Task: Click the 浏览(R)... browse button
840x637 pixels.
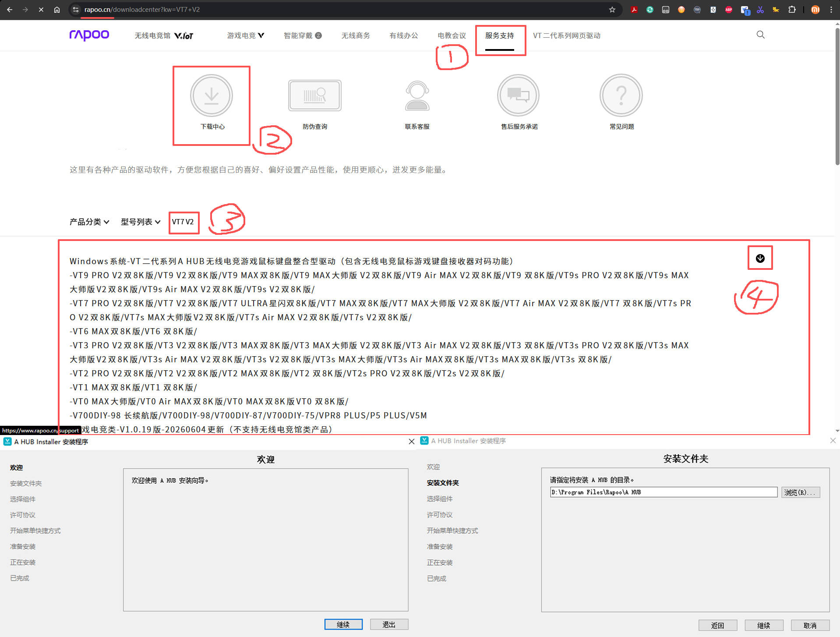Action: 801,492
